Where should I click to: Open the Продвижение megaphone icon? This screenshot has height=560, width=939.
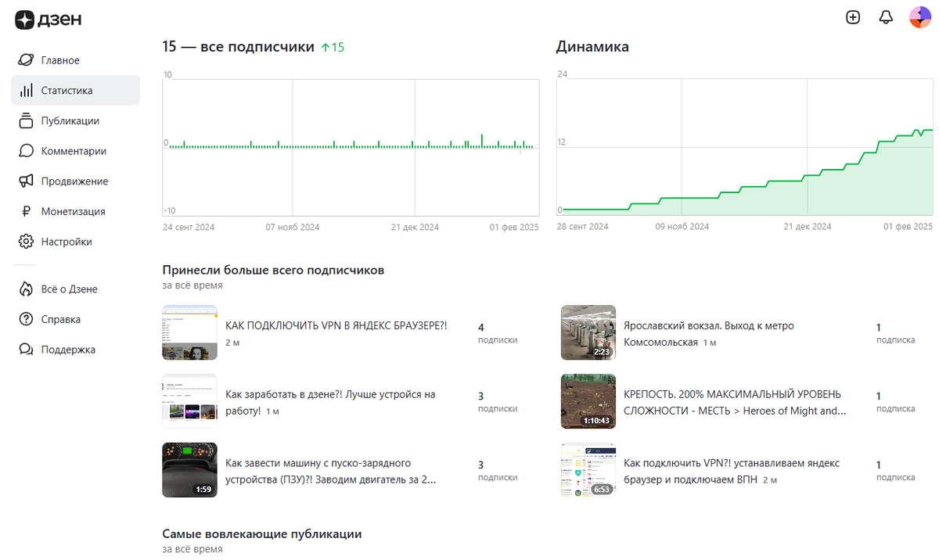(x=24, y=181)
